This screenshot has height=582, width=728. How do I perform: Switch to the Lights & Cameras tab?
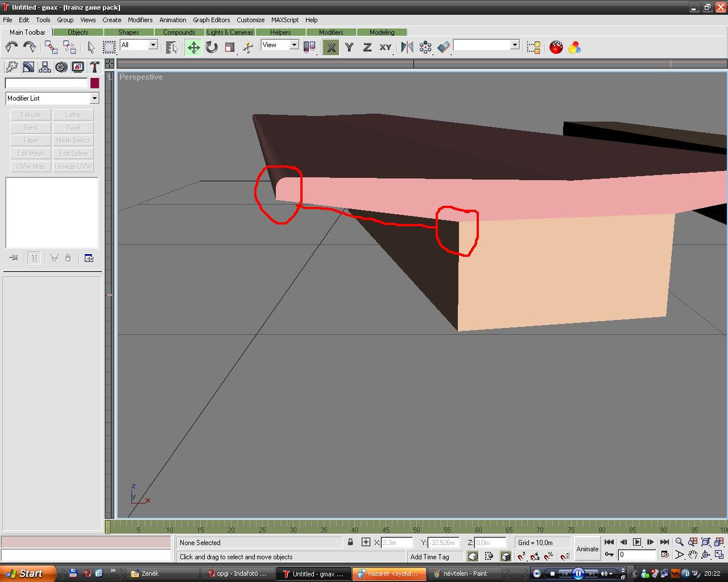coord(230,32)
